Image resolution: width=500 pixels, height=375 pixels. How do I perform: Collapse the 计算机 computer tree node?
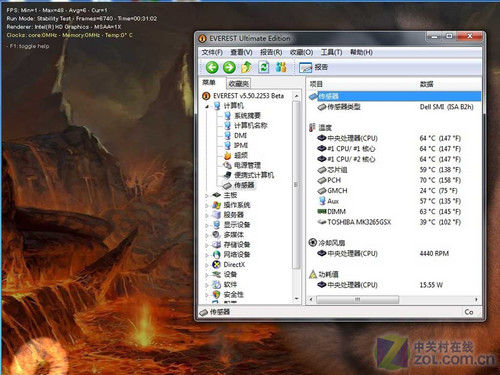[x=207, y=106]
